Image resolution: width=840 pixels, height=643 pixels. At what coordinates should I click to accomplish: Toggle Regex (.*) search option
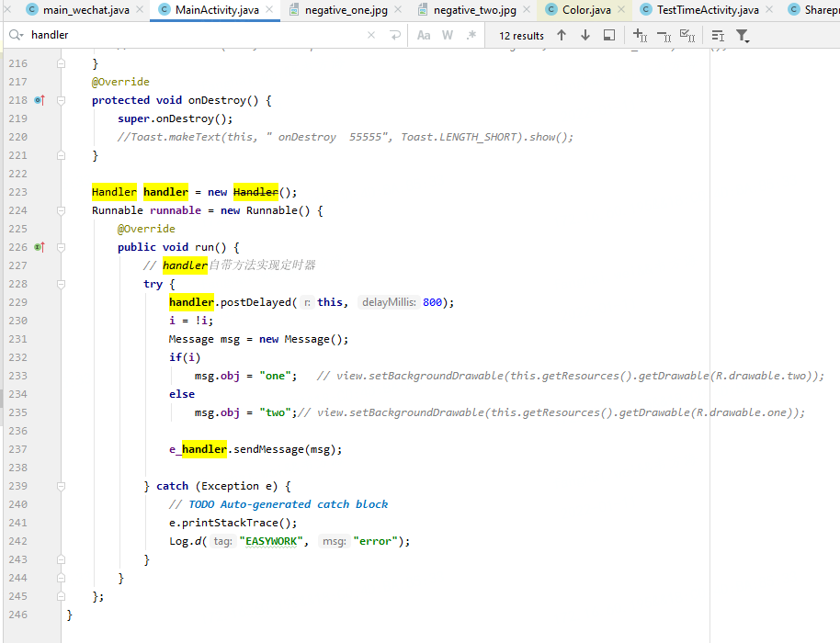click(x=471, y=35)
